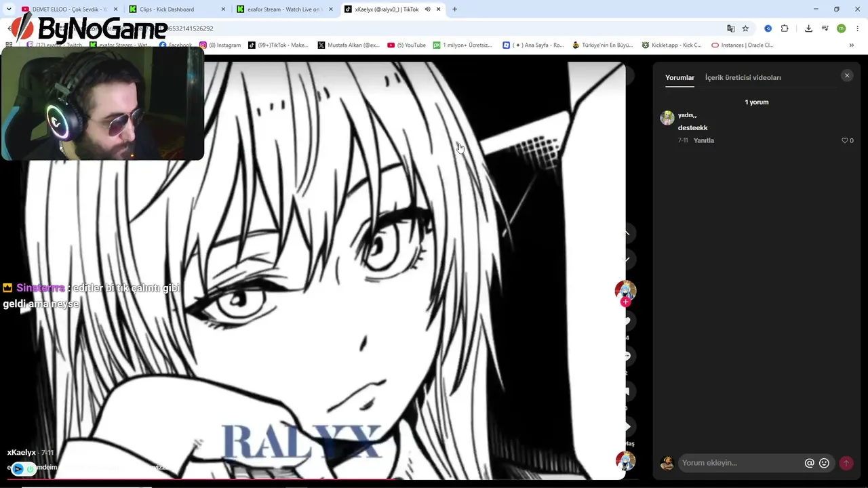Expand the bookmarks overflow chevron
868x488 pixels.
click(851, 45)
